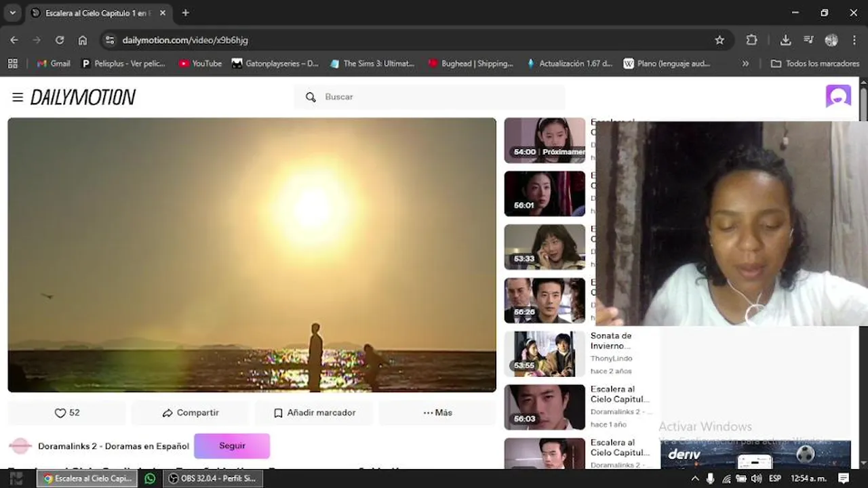Expand hidden bookmarks overflow chevron
This screenshot has height=488, width=868.
pos(745,63)
